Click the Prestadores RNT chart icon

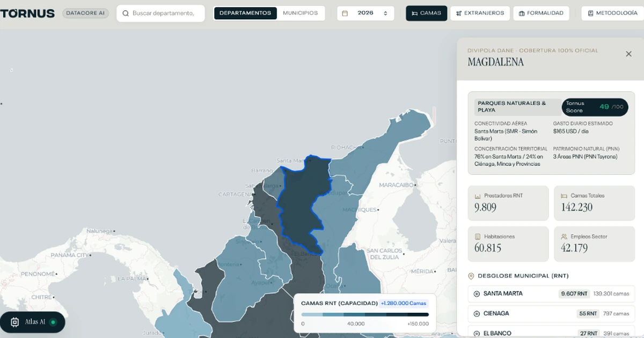point(478,196)
